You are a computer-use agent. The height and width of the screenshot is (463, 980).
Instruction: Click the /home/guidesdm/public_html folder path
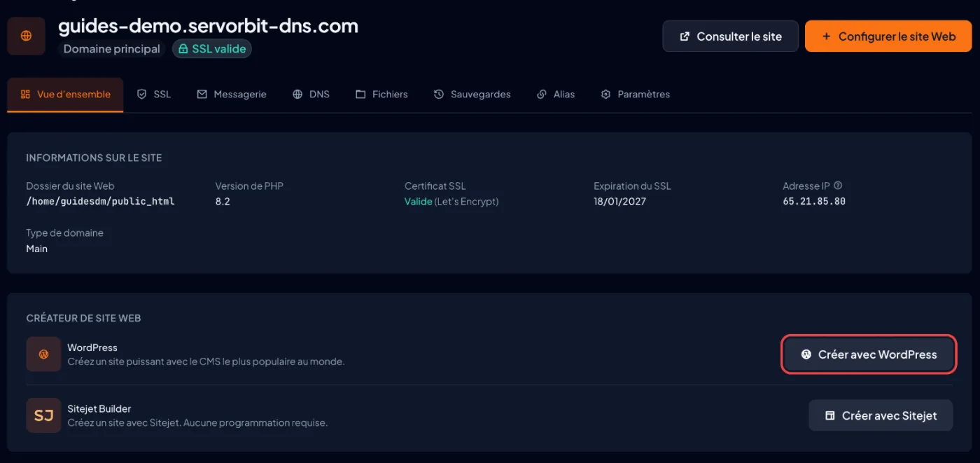(x=100, y=202)
